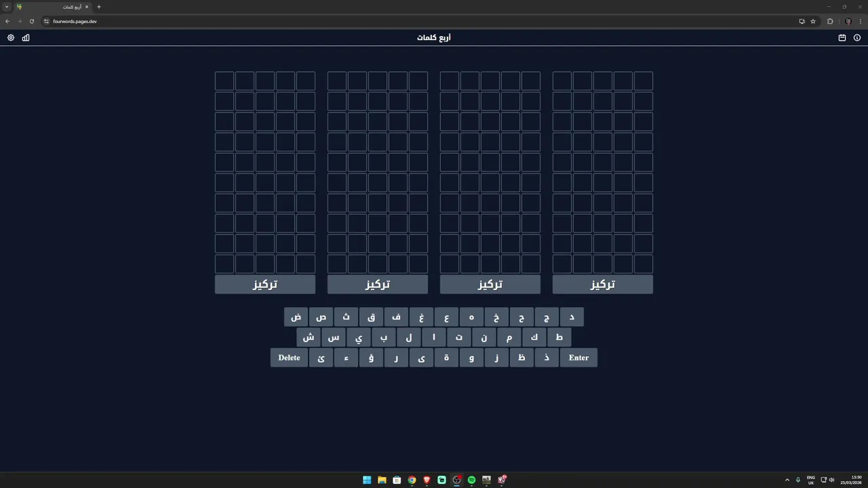The image size is (868, 488).
Task: Tap the ث key on the keyboard
Action: click(346, 317)
